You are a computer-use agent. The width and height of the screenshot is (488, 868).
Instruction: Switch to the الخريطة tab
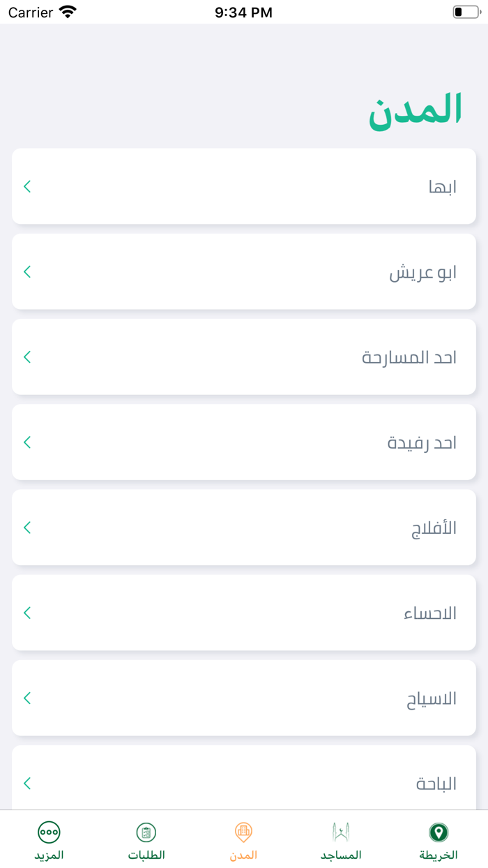(x=438, y=841)
